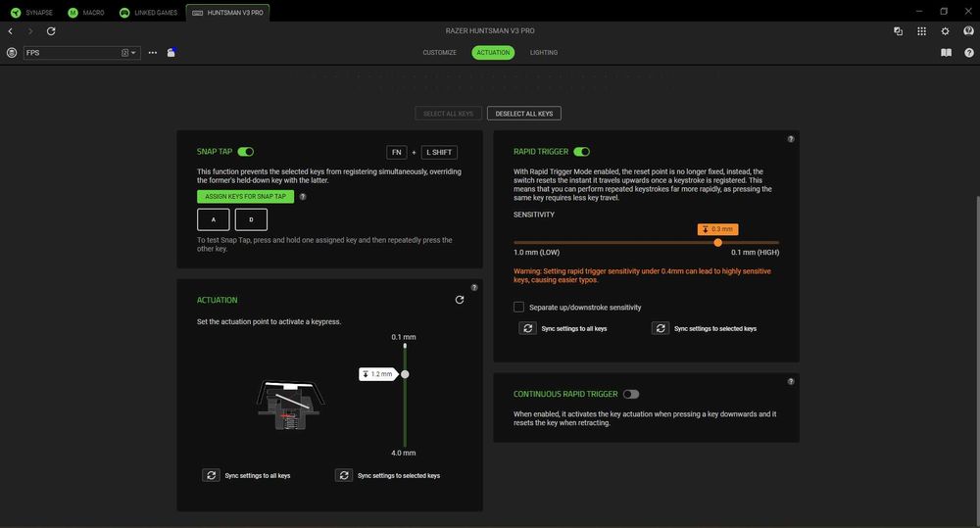The image size is (980, 528).
Task: Select the assigned A key box
Action: pyautogui.click(x=213, y=219)
